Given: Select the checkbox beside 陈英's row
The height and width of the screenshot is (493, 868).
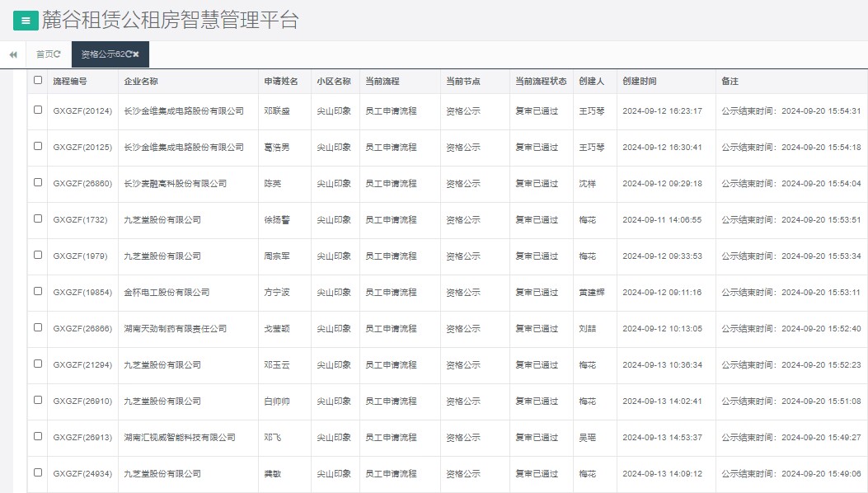Looking at the screenshot, I should point(37,183).
